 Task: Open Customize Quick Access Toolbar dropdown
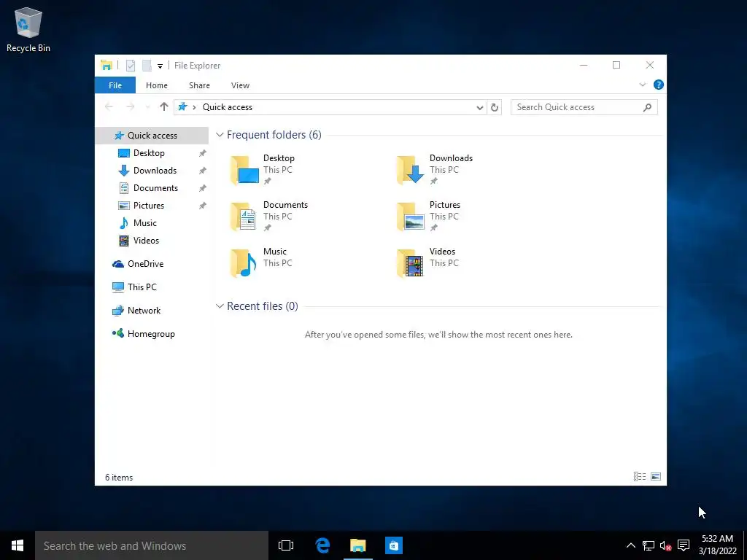point(160,66)
